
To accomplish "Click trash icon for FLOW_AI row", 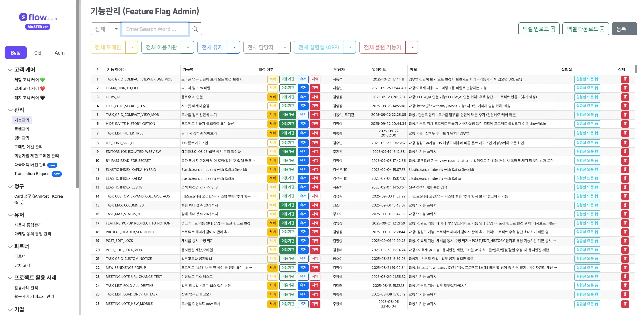I will pos(625,97).
